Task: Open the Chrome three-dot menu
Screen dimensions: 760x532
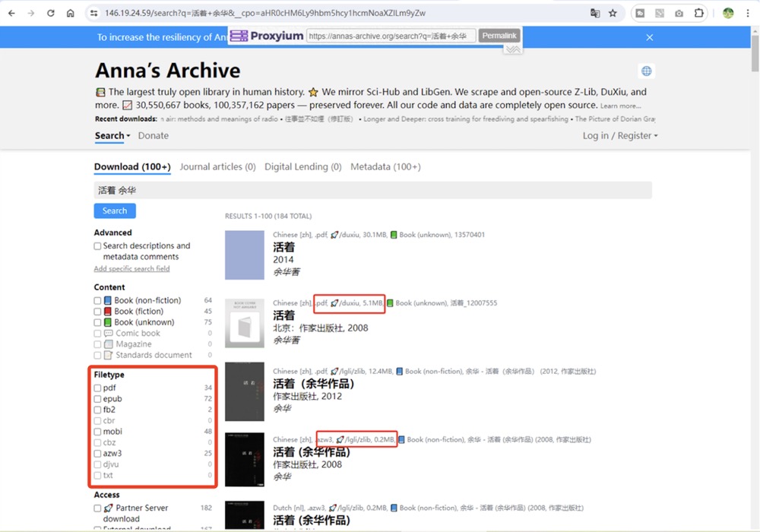Action: pos(748,13)
